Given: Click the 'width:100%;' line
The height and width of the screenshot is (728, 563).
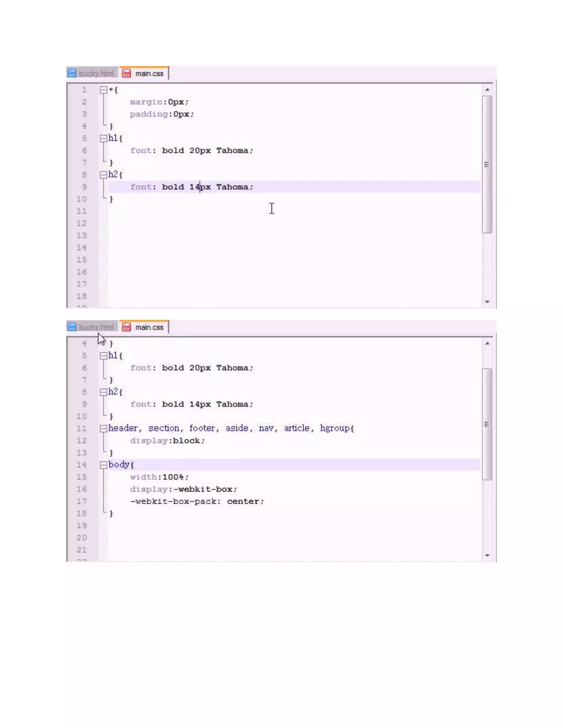Looking at the screenshot, I should pyautogui.click(x=159, y=477).
